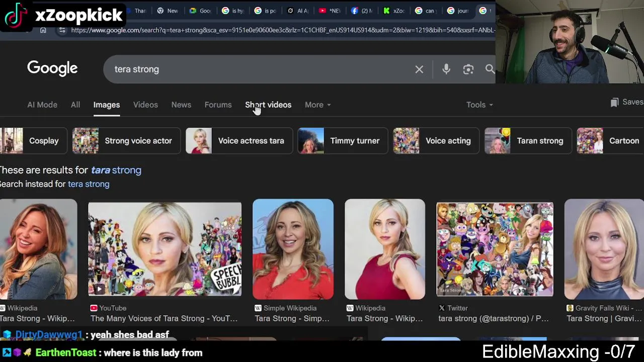Click EarthenToast's chat message
Screen dimensions: 644x362
[153, 353]
